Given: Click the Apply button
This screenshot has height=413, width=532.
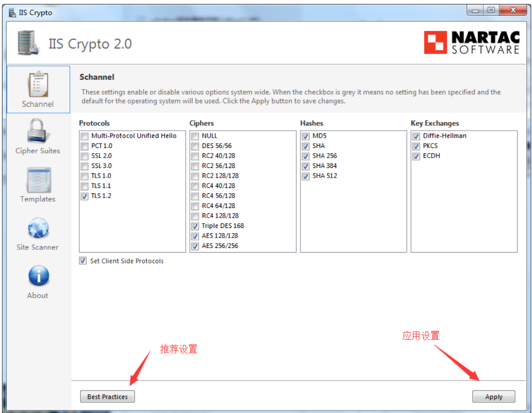Looking at the screenshot, I should [x=494, y=397].
